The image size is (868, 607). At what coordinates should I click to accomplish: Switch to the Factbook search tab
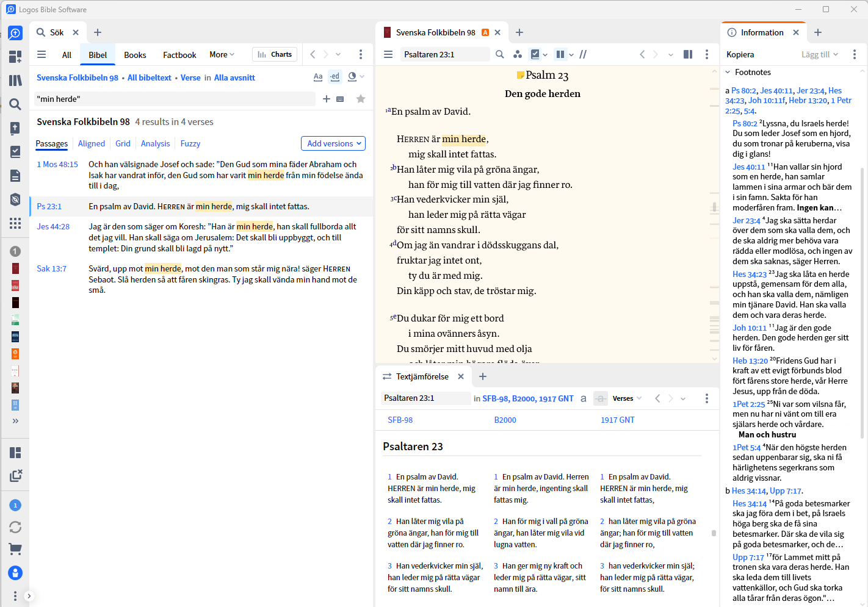(179, 55)
